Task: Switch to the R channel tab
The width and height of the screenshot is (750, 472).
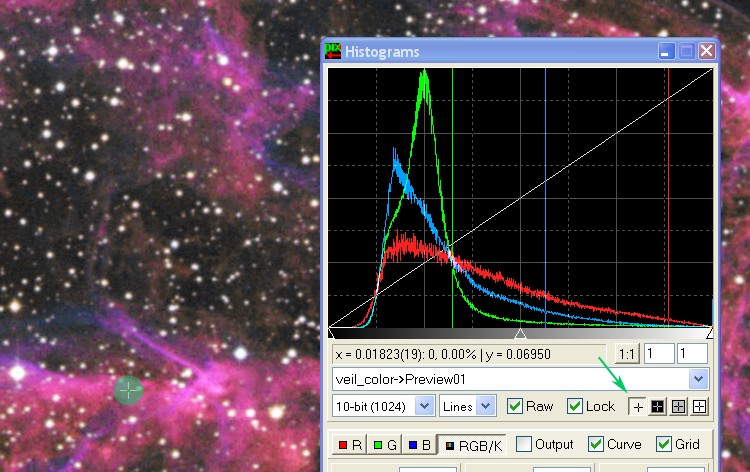Action: click(x=350, y=445)
